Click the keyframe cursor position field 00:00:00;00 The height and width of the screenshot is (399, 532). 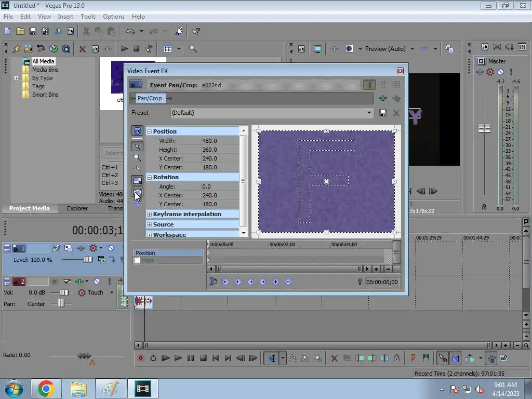tap(382, 282)
